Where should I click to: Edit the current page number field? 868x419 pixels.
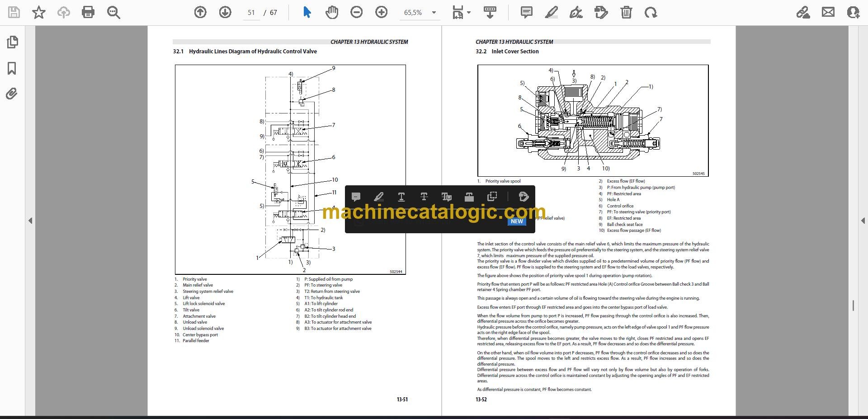click(x=251, y=13)
